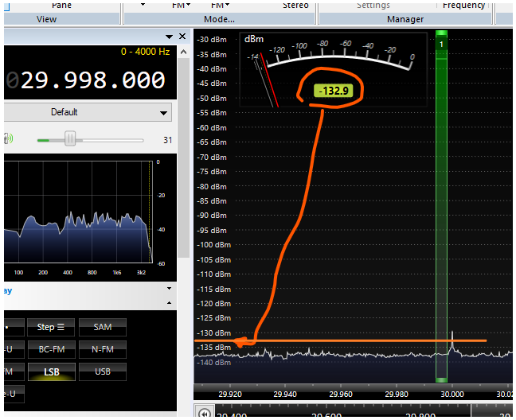
Task: Click scroll-up arrow of left pane
Action: (x=184, y=52)
